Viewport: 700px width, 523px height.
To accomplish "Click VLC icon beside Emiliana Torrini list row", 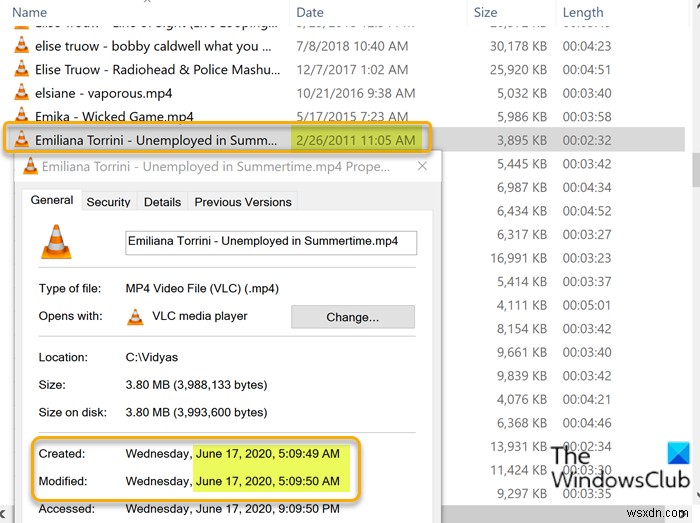I will (x=21, y=140).
